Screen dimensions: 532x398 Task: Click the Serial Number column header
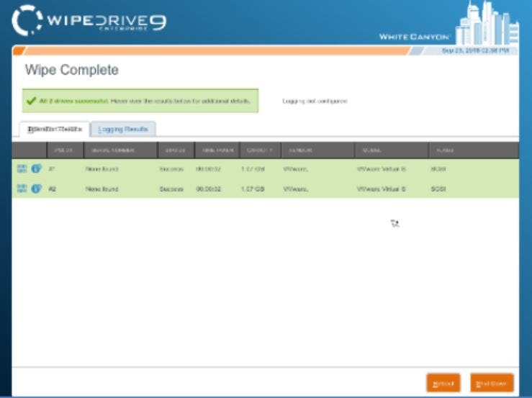pyautogui.click(x=120, y=150)
